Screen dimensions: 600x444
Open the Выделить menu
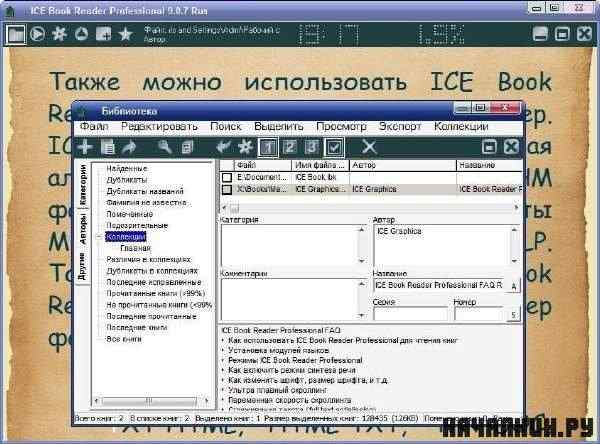pyautogui.click(x=279, y=126)
